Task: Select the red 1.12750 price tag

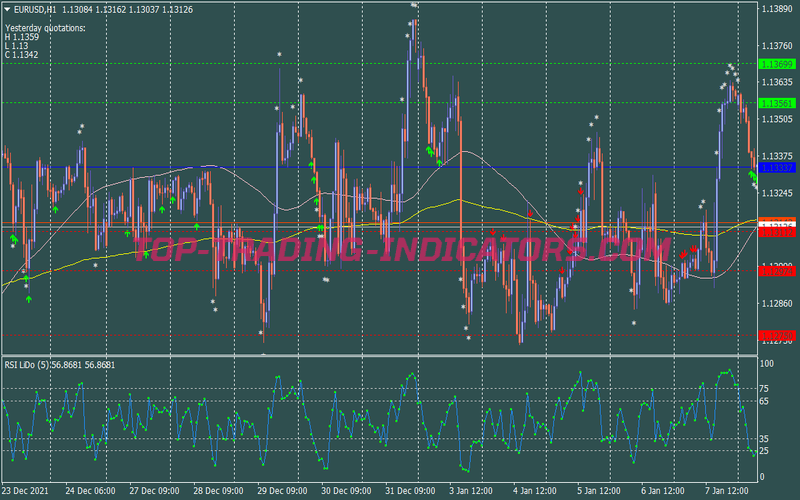Action: [x=777, y=334]
